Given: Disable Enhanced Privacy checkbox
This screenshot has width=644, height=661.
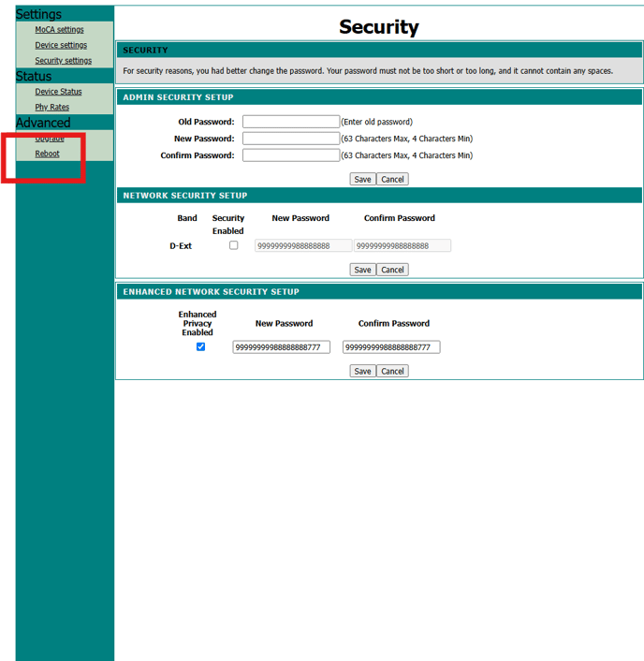Looking at the screenshot, I should click(200, 346).
